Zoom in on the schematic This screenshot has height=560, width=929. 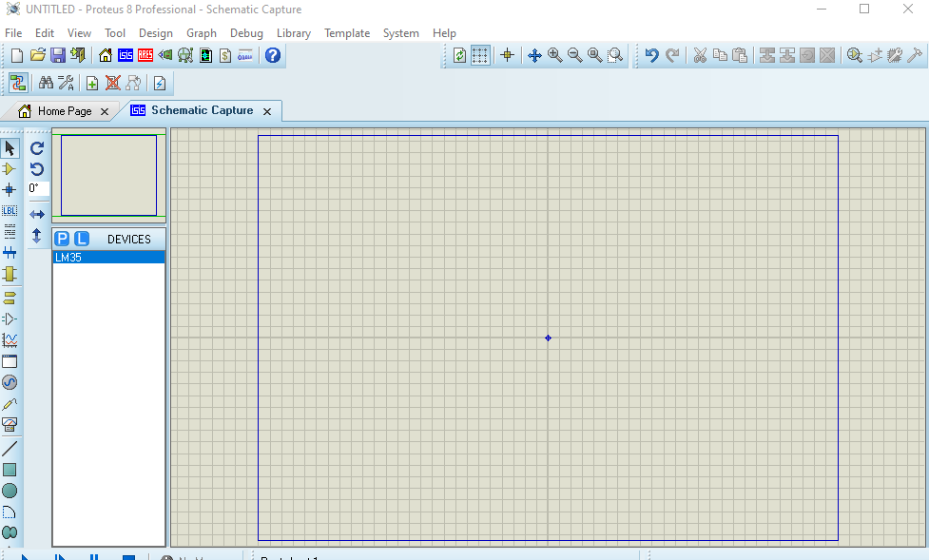coord(555,56)
